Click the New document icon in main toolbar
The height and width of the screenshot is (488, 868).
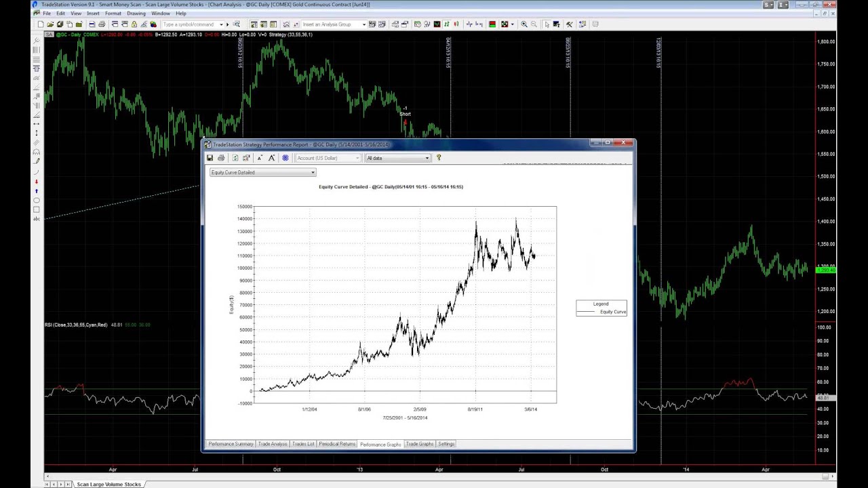point(41,24)
